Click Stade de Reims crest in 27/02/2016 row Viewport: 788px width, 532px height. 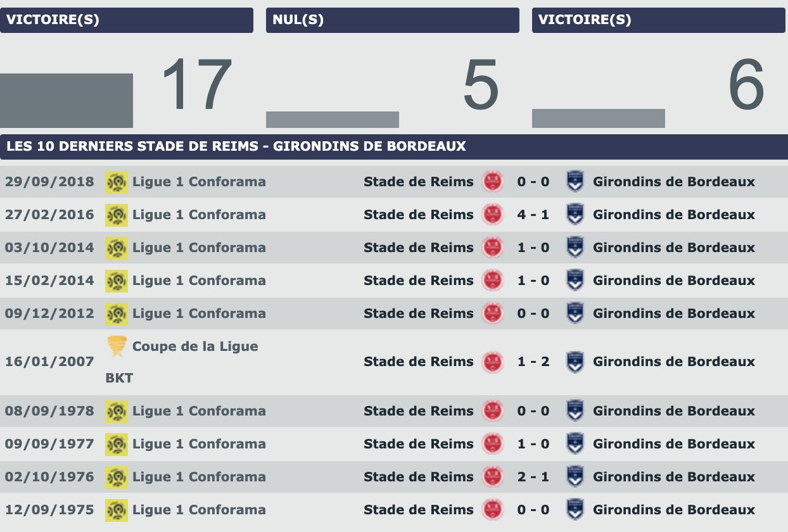tap(492, 215)
